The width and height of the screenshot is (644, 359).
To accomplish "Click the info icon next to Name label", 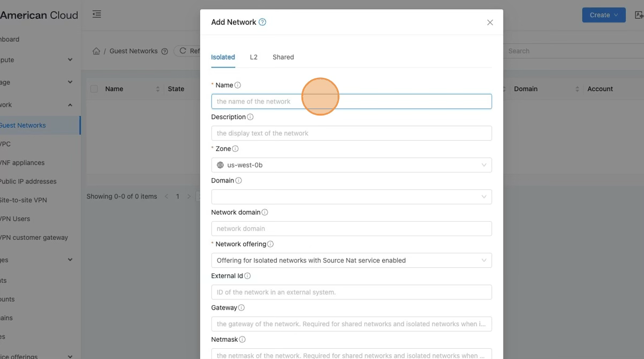I will click(238, 85).
